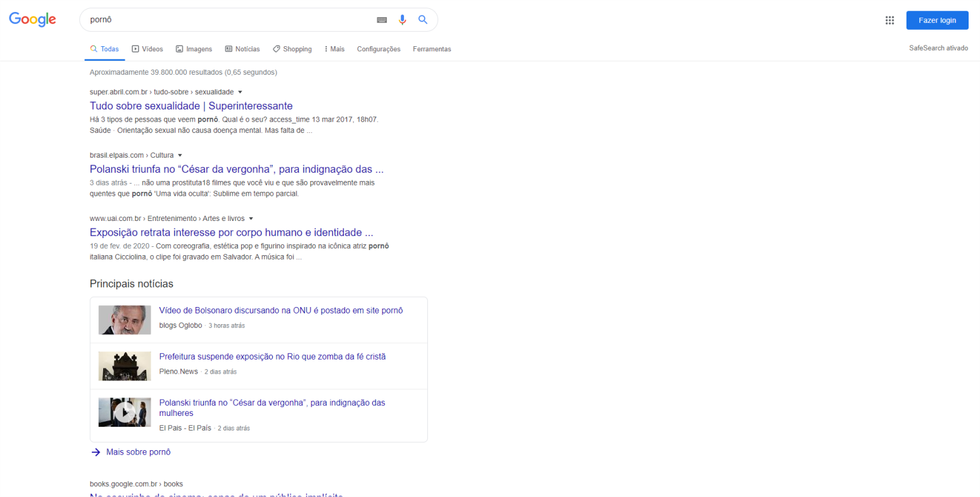Open Vídeo de Bolsonaro discursando headline
Image resolution: width=980 pixels, height=497 pixels.
tap(281, 310)
